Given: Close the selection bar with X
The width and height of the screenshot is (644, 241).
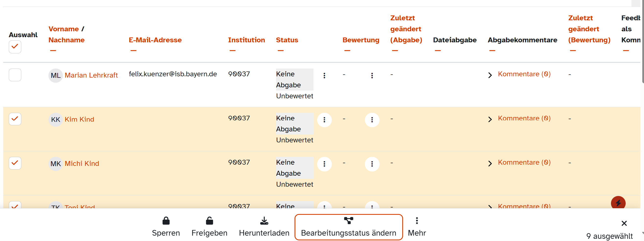Looking at the screenshot, I should pos(624,223).
